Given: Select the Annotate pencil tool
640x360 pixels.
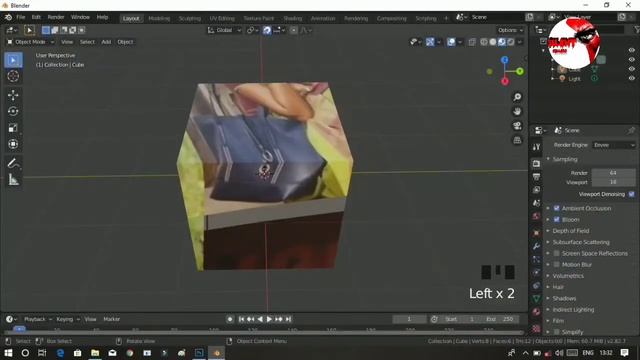Looking at the screenshot, I should pos(13,163).
